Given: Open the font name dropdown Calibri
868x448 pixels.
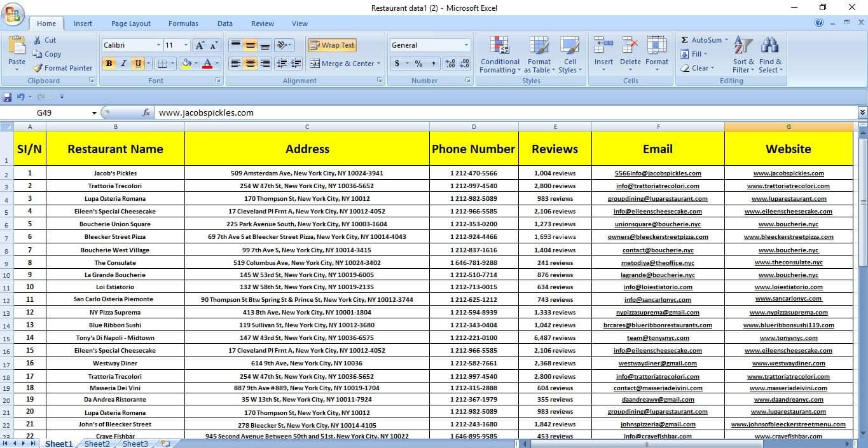Looking at the screenshot, I should click(158, 45).
